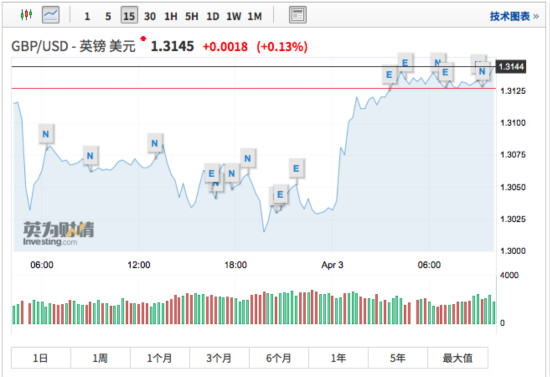Screen dimensions: 550x377
Task: Click the E event marker above 1.3075
Action: tap(296, 169)
